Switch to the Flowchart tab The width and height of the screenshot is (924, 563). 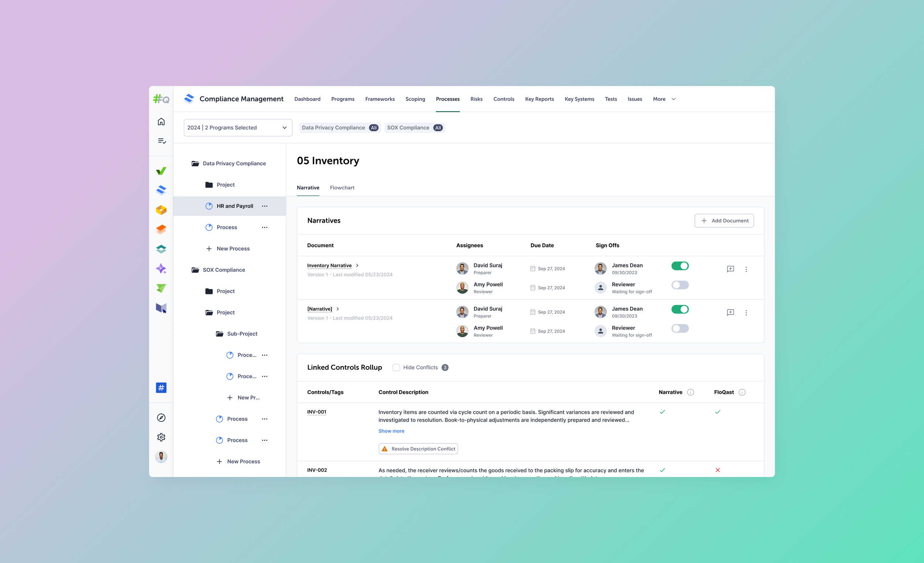[342, 187]
